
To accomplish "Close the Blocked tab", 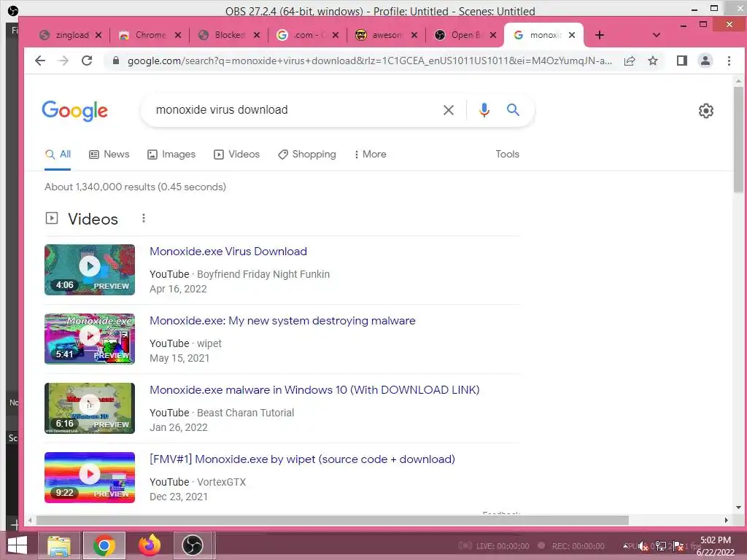I will click(x=256, y=35).
